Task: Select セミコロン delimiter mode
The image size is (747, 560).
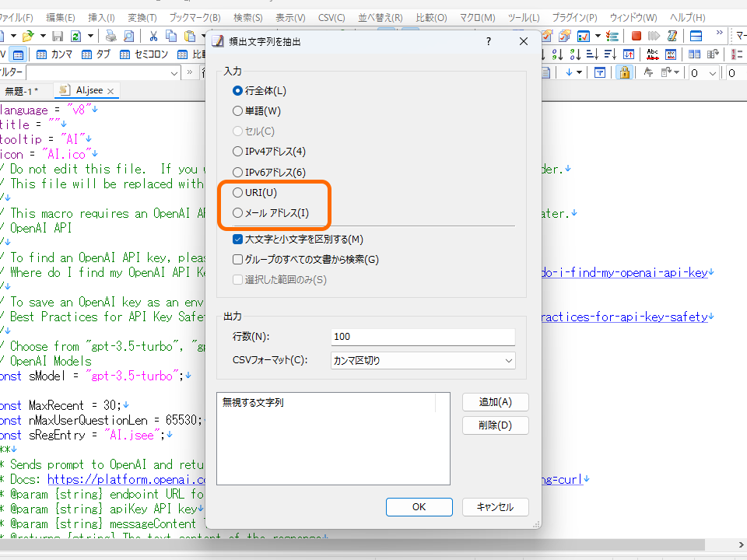Action: coord(144,54)
